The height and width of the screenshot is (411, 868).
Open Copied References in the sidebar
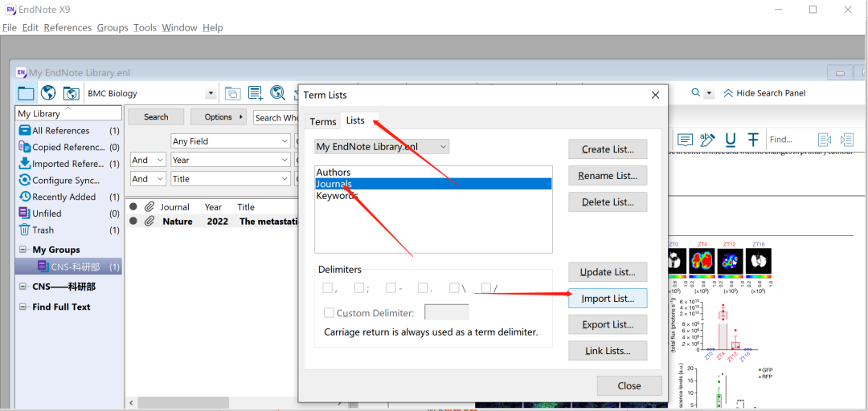pos(68,147)
